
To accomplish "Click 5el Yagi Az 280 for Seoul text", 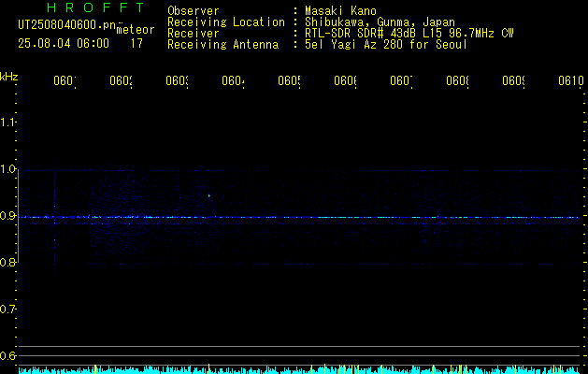I will tap(386, 45).
